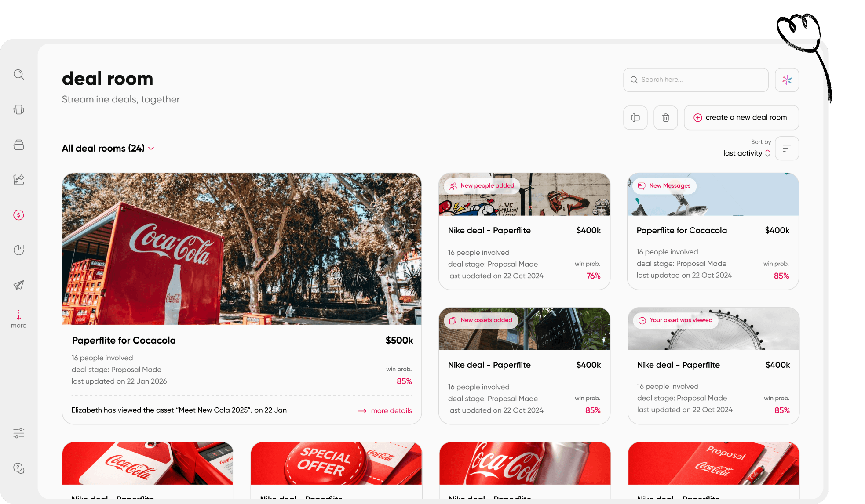The height and width of the screenshot is (504, 865).
Task: Click the duplicate/copy icon button near trash
Action: click(635, 118)
